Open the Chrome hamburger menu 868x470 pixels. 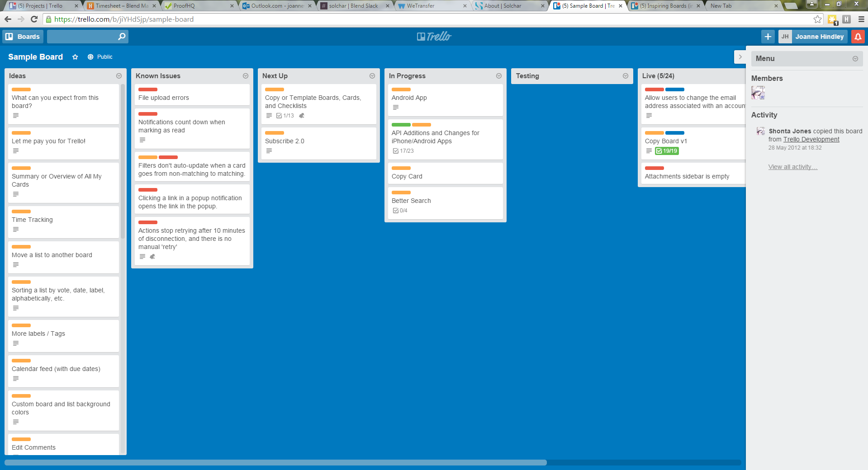click(861, 19)
